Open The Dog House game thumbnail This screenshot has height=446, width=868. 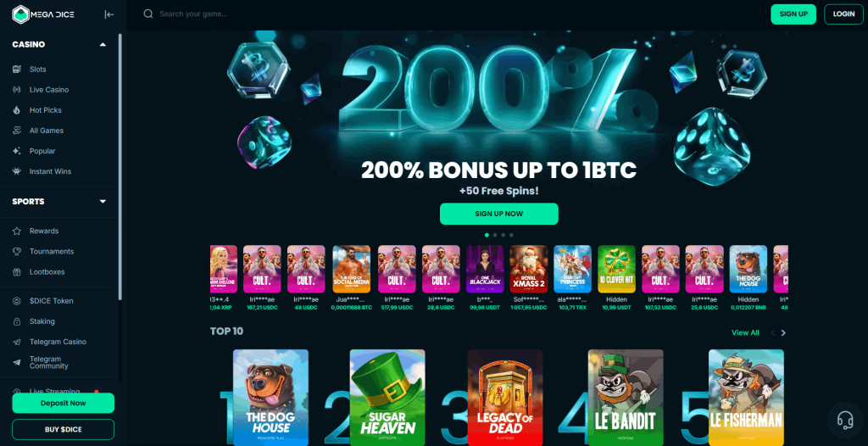pos(270,397)
